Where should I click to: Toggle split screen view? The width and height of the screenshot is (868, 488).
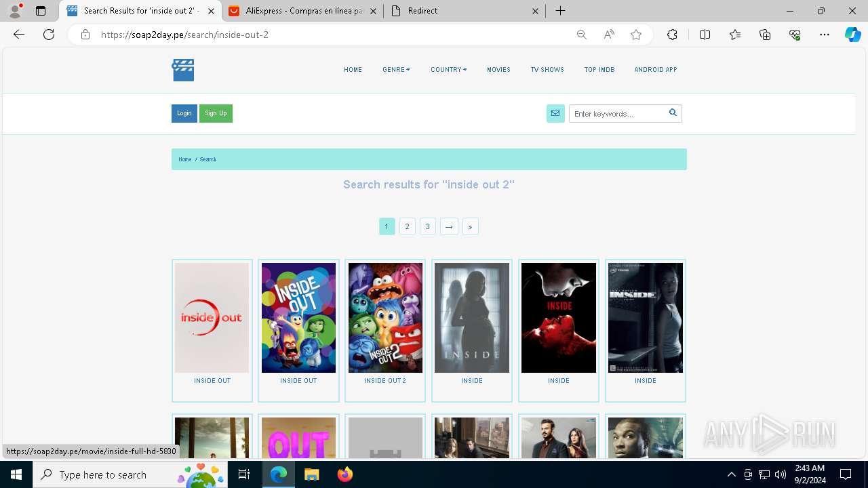tap(705, 35)
